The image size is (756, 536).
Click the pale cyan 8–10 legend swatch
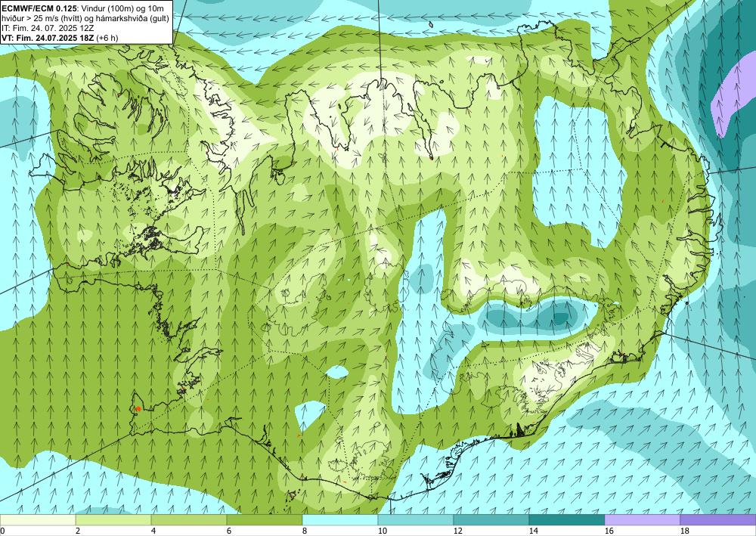(x=340, y=520)
